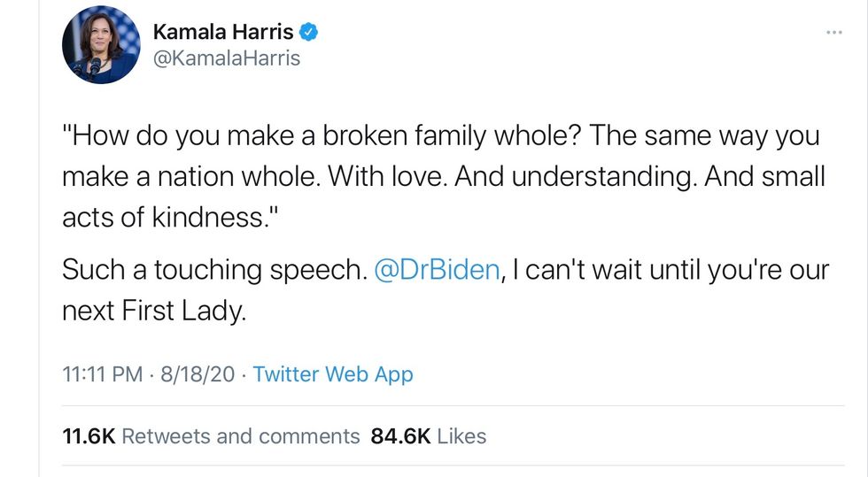
Task: Click the "make a nation whole" text line
Action: pos(192,177)
